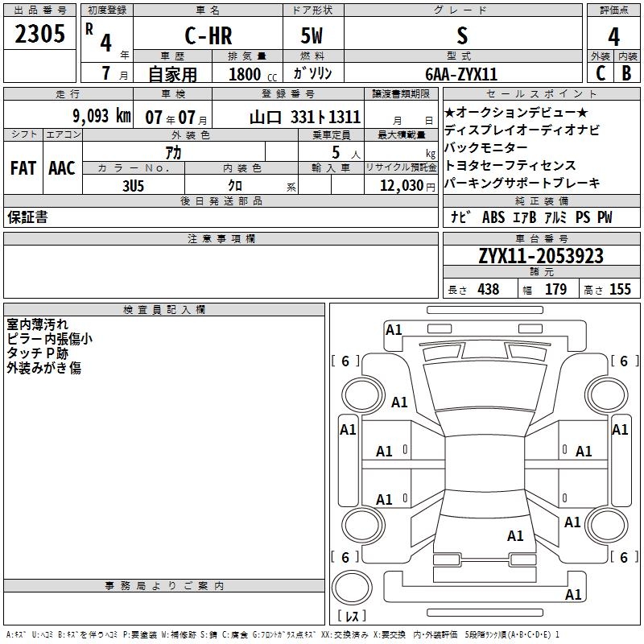This screenshot has height=644, width=644.
Task: Click the spare tire circle above レス
Action: [352, 587]
